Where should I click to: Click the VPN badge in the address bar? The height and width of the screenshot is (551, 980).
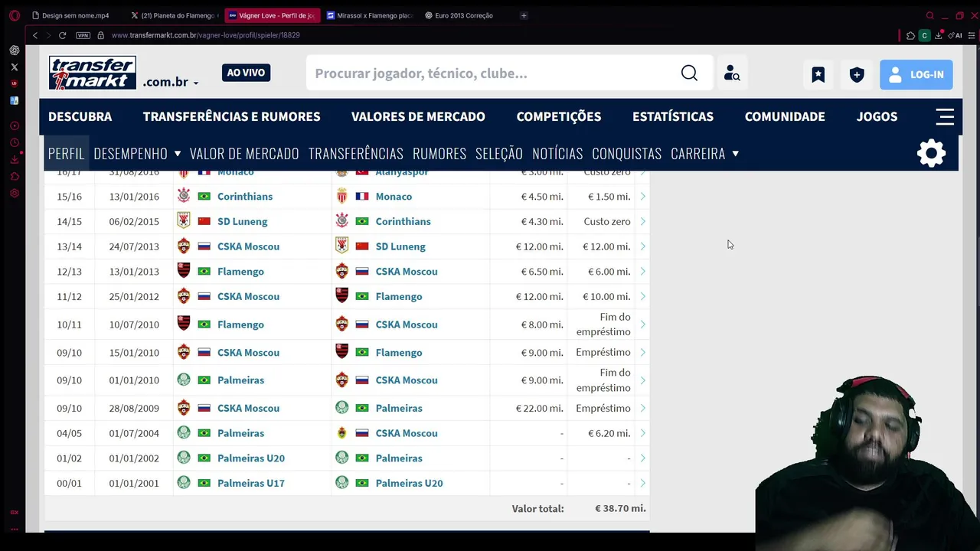pos(83,35)
